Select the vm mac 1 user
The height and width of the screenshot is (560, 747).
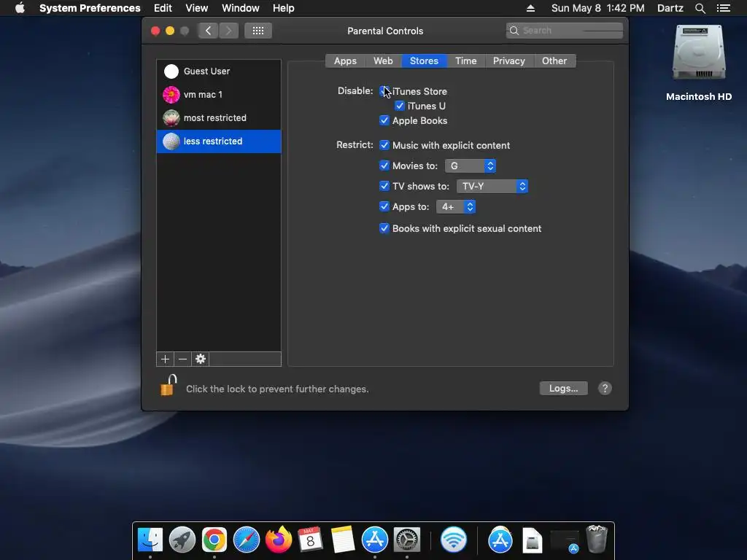tap(219, 95)
